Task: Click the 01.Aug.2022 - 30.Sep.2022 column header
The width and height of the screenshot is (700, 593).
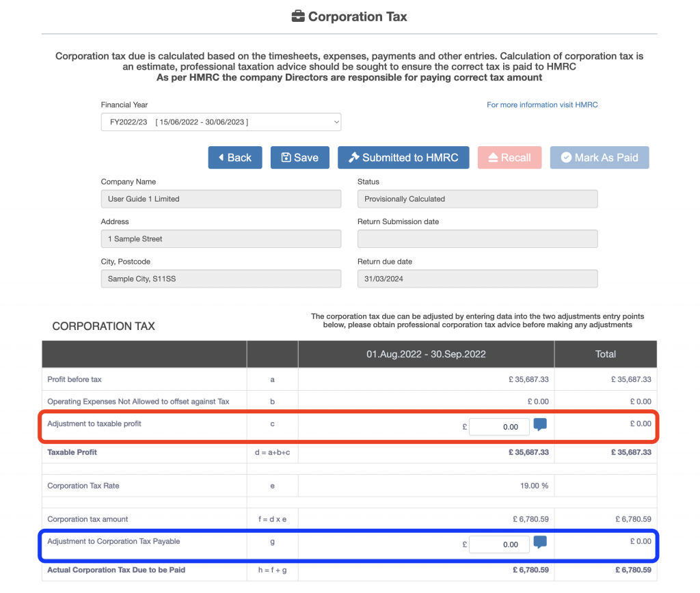Action: (426, 354)
